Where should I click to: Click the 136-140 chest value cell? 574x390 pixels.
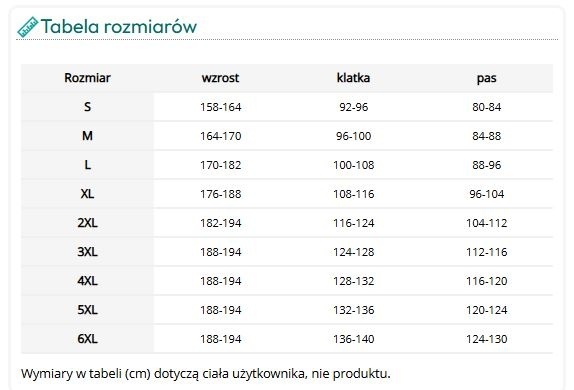tap(354, 339)
